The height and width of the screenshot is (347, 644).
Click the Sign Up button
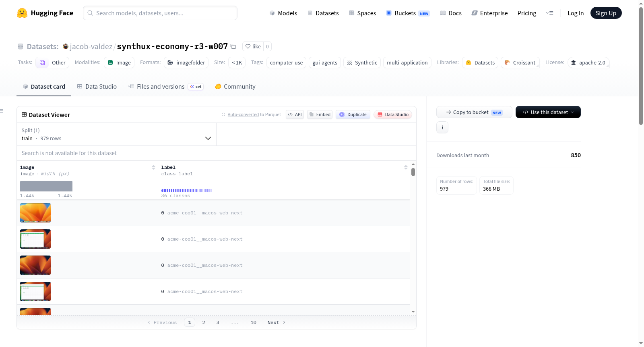(x=606, y=13)
